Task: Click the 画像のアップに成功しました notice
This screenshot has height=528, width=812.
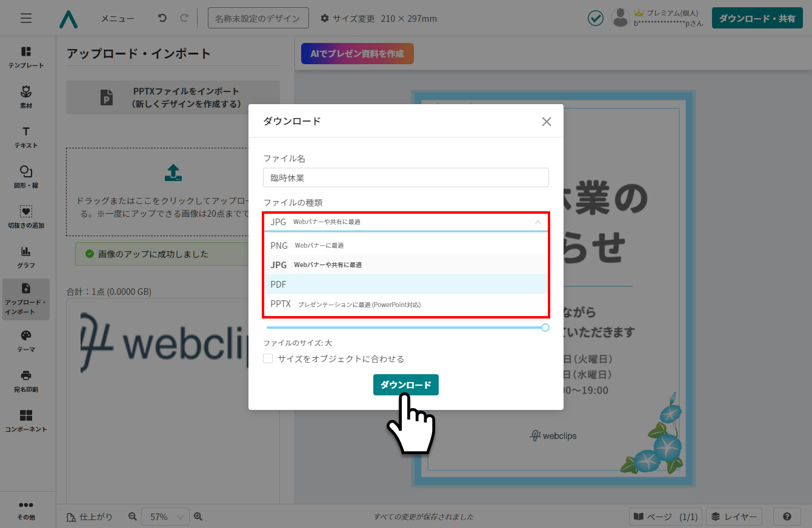Action: tap(173, 254)
